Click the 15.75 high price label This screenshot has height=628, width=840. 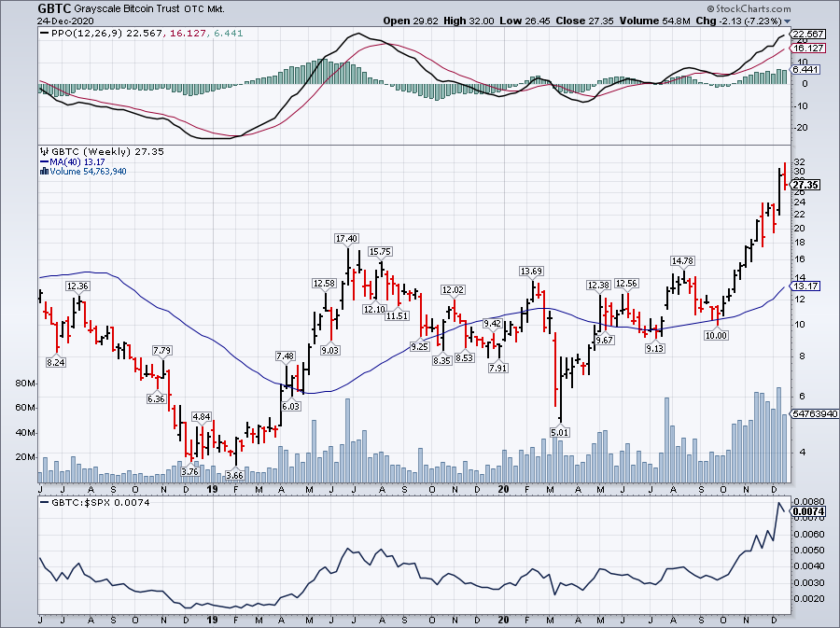[x=381, y=252]
